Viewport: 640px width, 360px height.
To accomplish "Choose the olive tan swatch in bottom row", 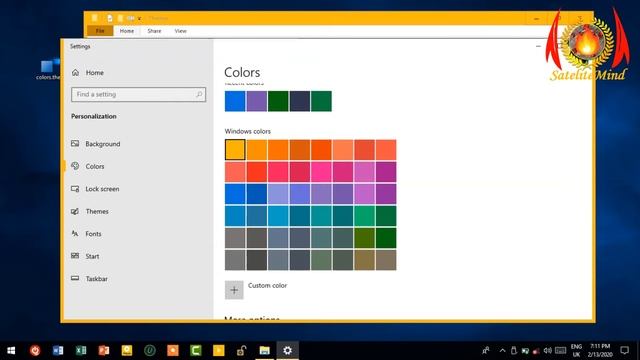I will (x=364, y=260).
